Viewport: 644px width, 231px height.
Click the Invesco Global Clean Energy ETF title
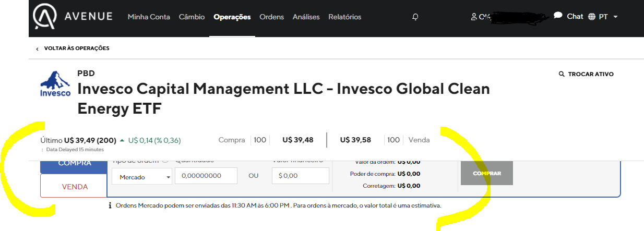283,99
